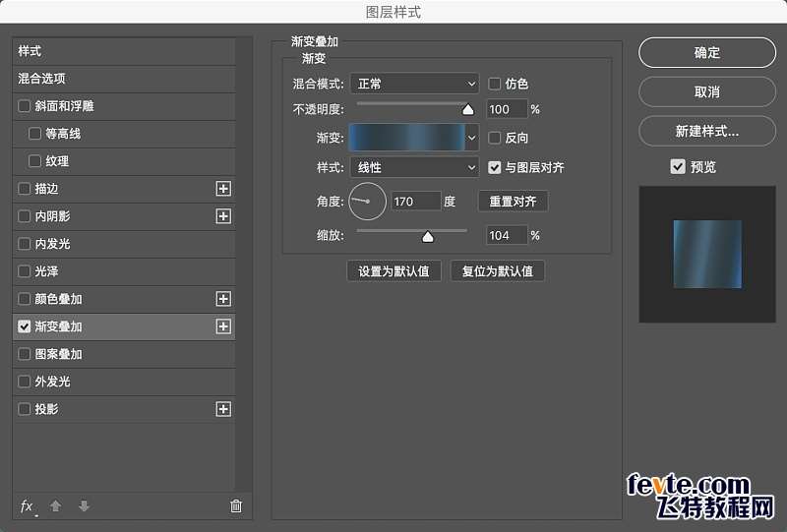Click the scale value field 104

coord(507,235)
